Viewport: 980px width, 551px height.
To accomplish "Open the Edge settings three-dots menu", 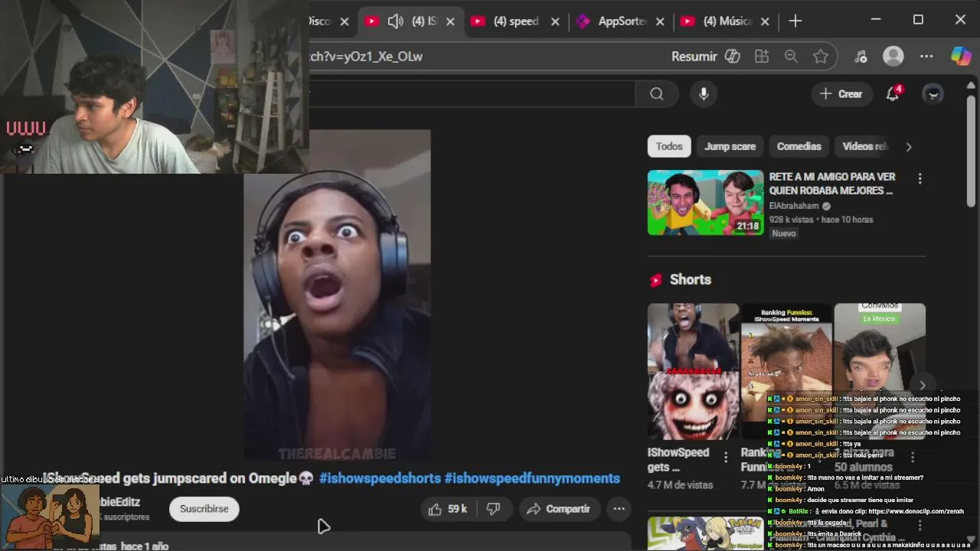I will click(926, 56).
